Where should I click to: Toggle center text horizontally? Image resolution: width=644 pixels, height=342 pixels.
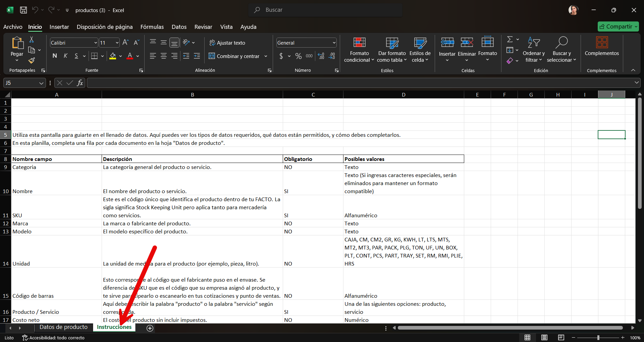click(x=164, y=56)
